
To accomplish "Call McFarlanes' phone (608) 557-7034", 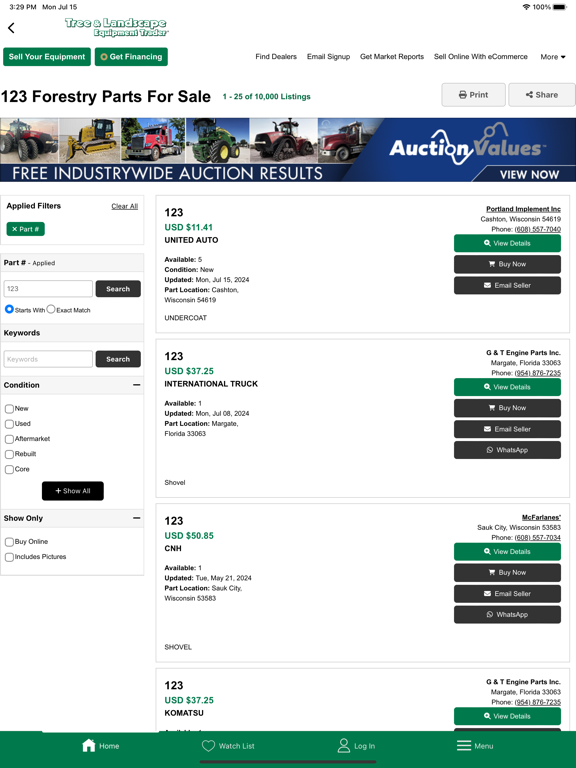I will click(537, 537).
